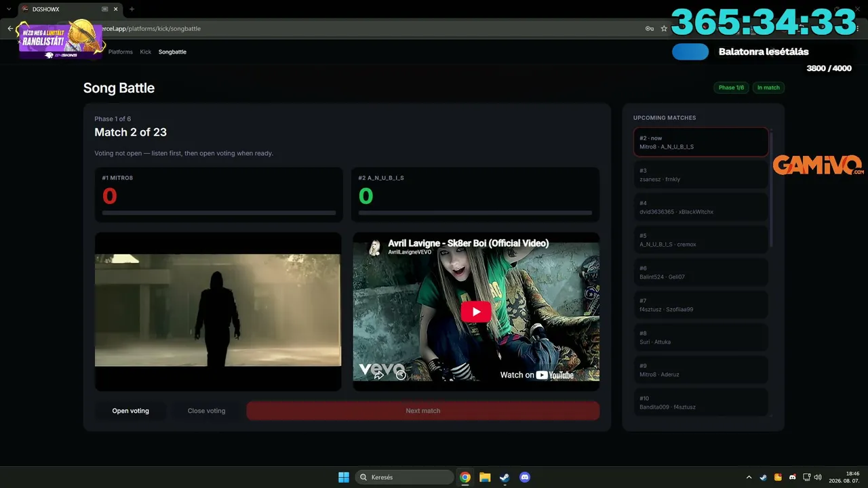Select match #6 Balint524 vs Geli07
868x488 pixels.
[701, 272]
